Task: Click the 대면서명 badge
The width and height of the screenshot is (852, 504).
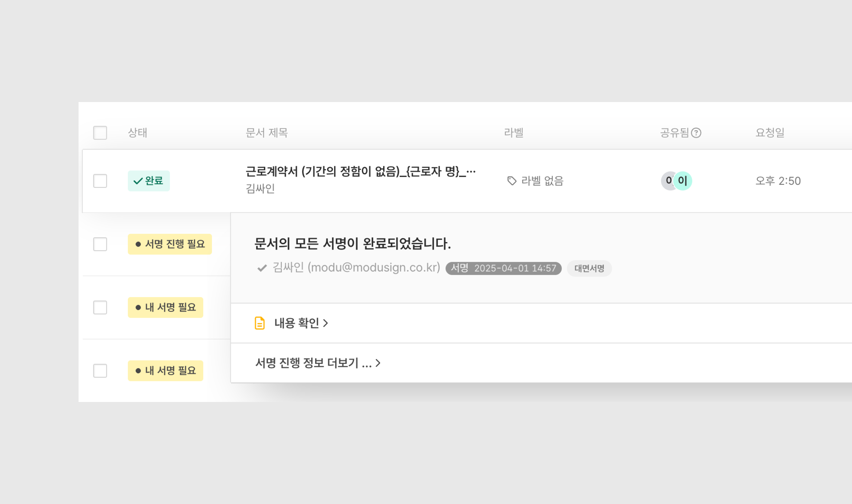Action: (589, 268)
